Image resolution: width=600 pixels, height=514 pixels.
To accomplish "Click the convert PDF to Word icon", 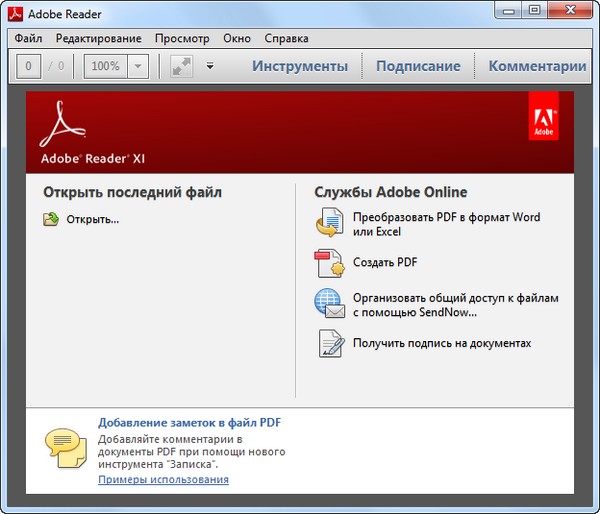I will (330, 224).
